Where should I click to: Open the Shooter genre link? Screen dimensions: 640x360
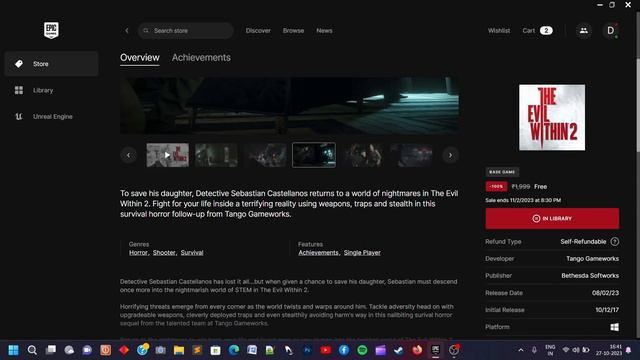(164, 253)
